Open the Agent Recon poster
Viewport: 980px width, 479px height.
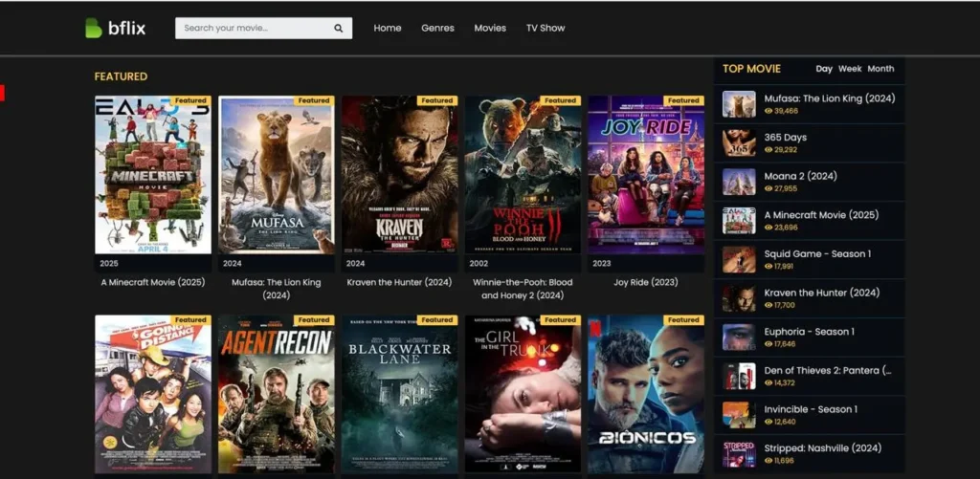tap(277, 394)
